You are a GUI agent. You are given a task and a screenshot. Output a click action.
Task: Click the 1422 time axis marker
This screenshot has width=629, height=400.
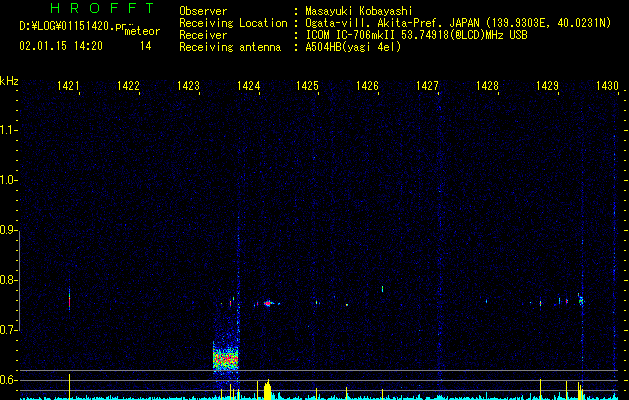point(128,86)
